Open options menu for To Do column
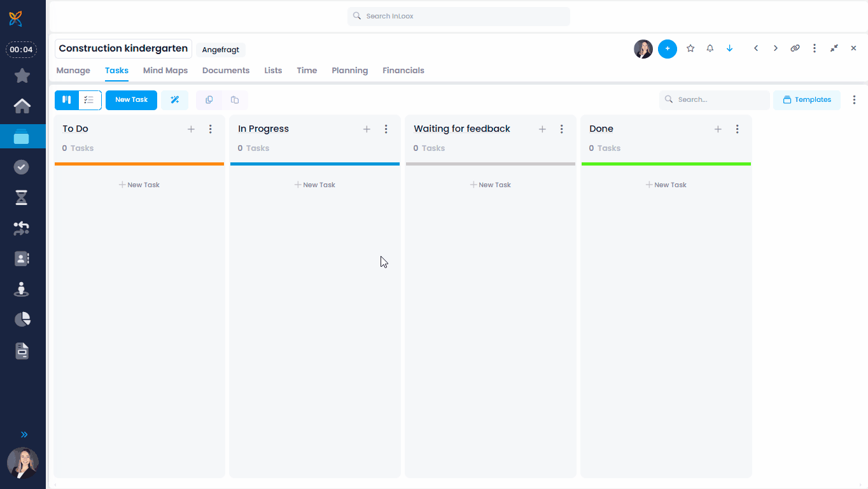868x489 pixels. [x=211, y=129]
